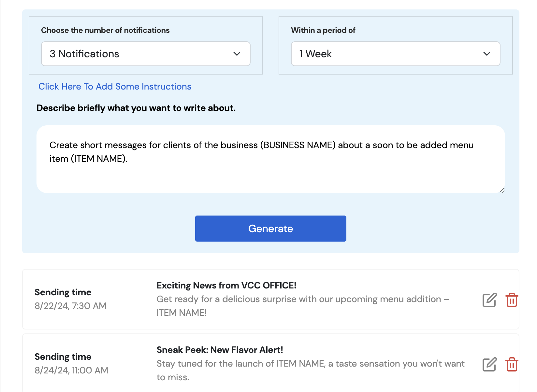Click 'Describe briefly what you want to write about' heading

[136, 108]
